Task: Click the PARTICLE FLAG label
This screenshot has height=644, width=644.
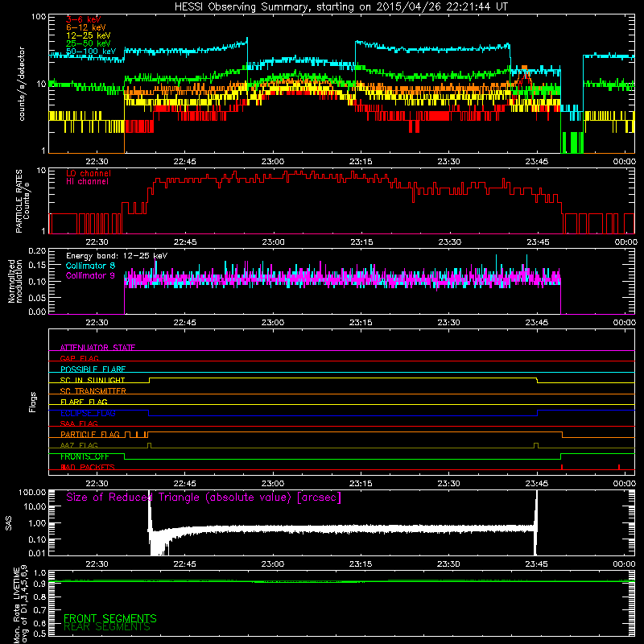Action: tap(90, 435)
